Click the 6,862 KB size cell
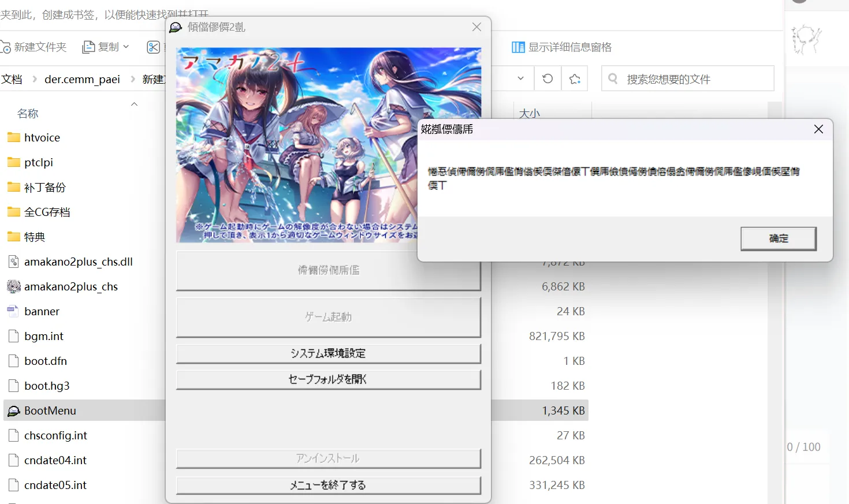Screen dimensions: 849x504 (563, 286)
